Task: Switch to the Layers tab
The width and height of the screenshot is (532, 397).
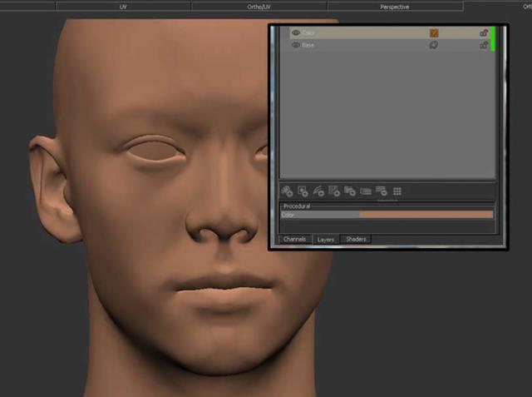Action: (x=326, y=239)
